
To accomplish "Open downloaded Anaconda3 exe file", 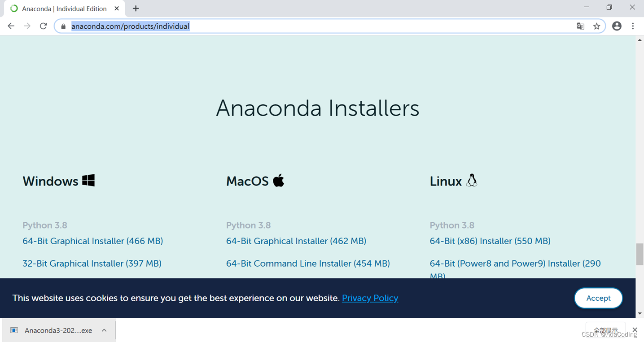I will pyautogui.click(x=58, y=330).
